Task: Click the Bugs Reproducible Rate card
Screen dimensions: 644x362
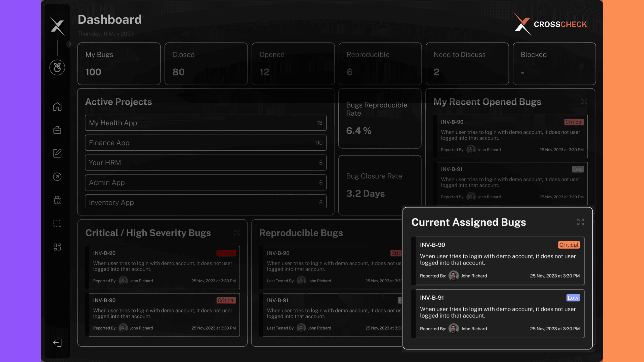Action: (380, 118)
